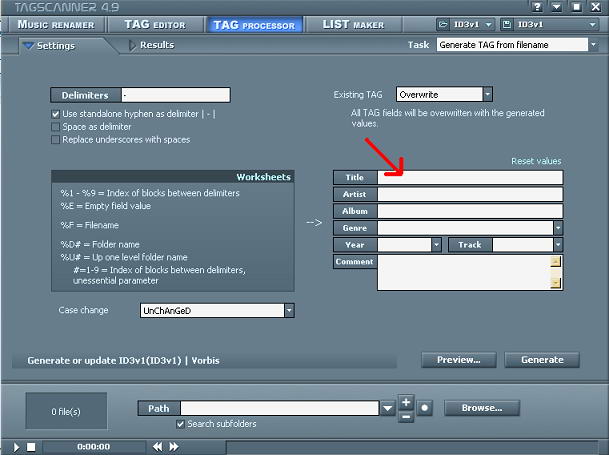Remove path with the minus button
609x455 pixels.
coord(406,417)
